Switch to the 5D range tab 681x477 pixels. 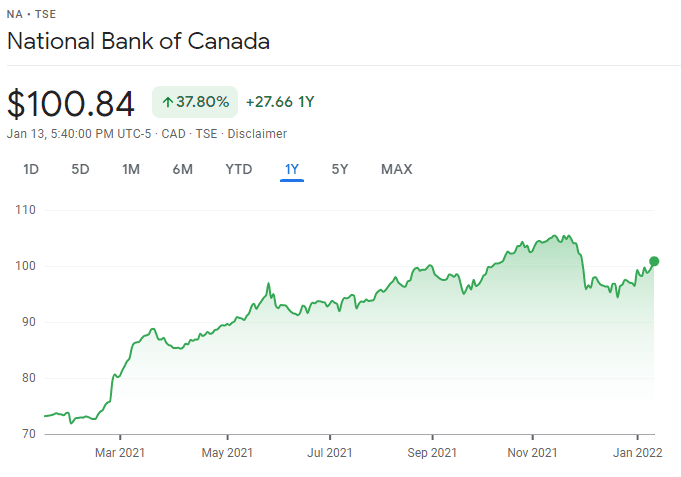(80, 169)
